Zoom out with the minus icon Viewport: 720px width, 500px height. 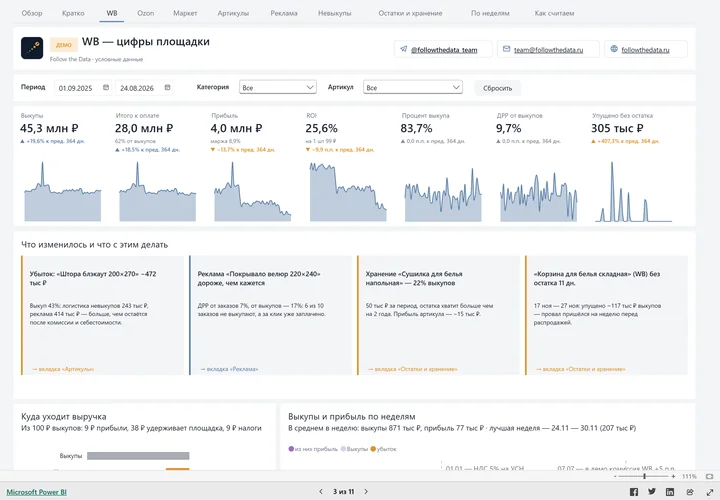click(x=615, y=477)
